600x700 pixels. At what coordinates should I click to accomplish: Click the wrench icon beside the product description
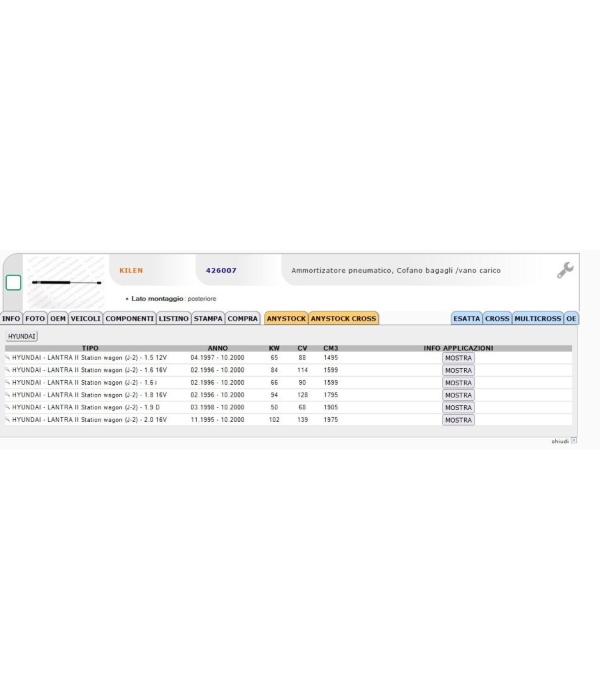point(565,270)
